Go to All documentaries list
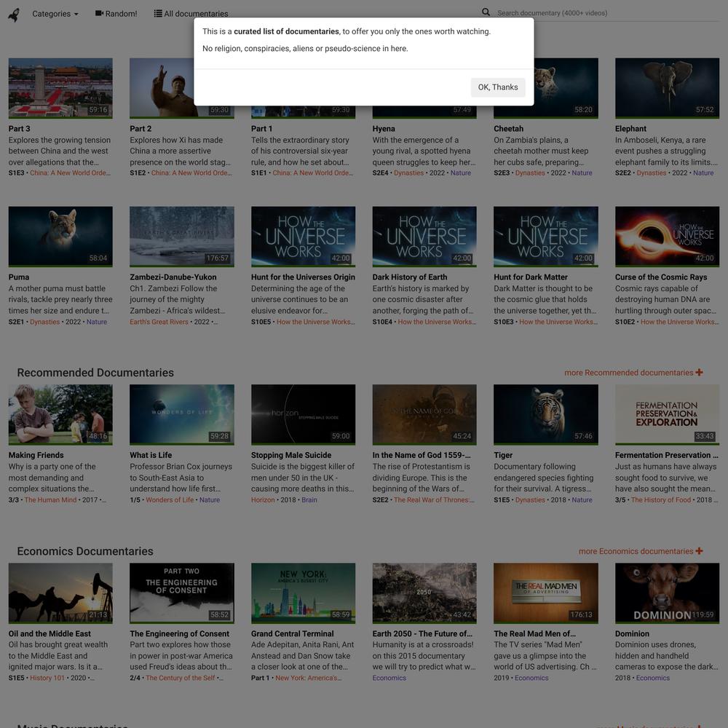The width and height of the screenshot is (728, 728). [x=191, y=14]
